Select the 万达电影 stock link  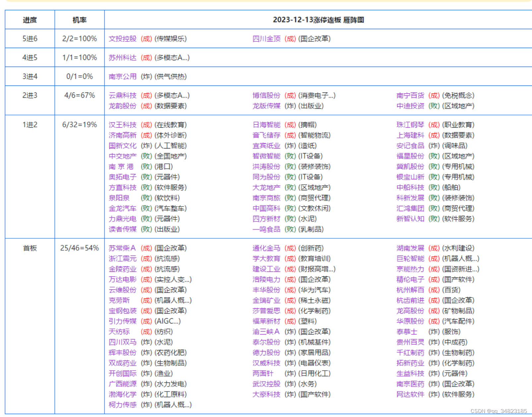tap(123, 279)
